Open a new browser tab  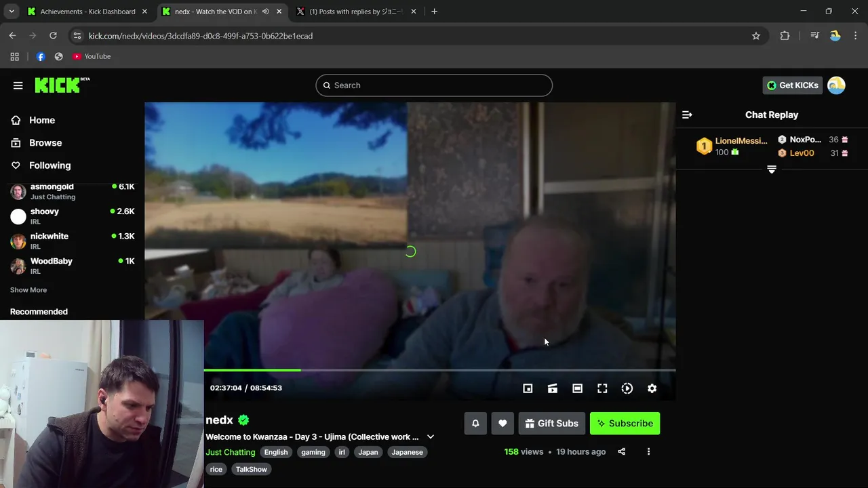pos(434,12)
